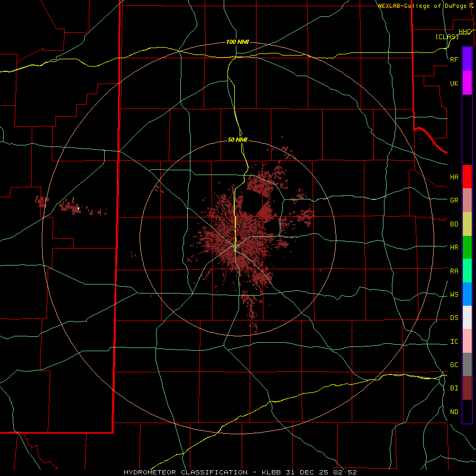Click the DS legend label
This screenshot has height=476, width=476.
pyautogui.click(x=454, y=318)
